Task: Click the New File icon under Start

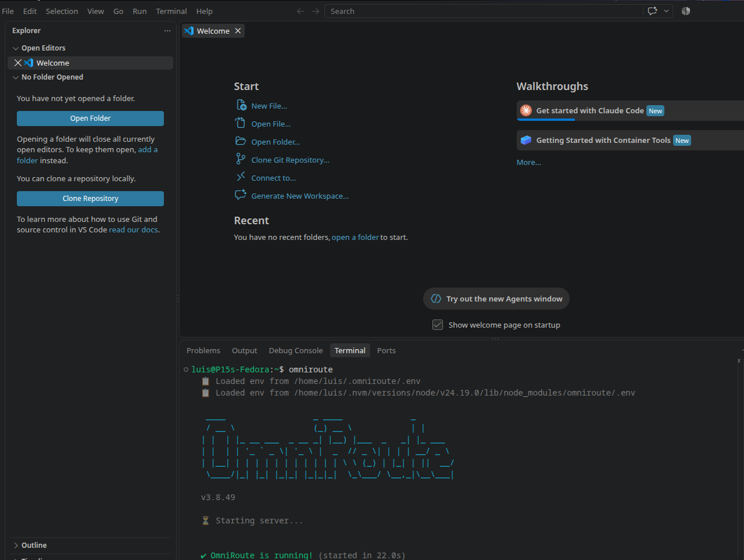Action: (241, 105)
